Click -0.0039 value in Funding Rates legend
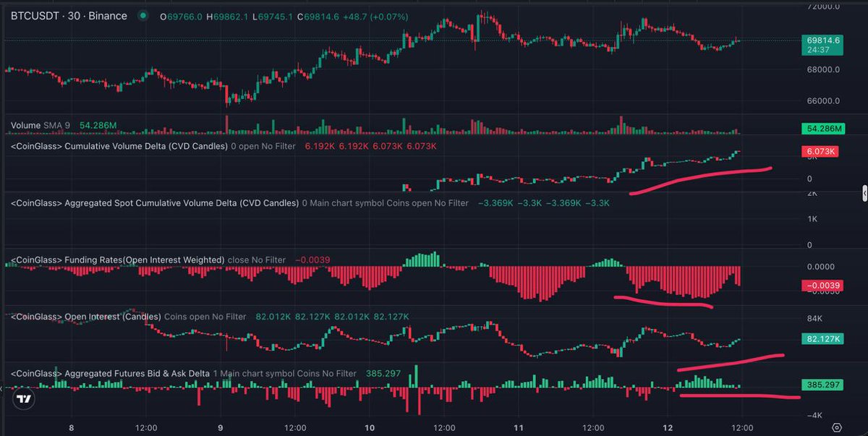This screenshot has height=436, width=868. pyautogui.click(x=314, y=260)
